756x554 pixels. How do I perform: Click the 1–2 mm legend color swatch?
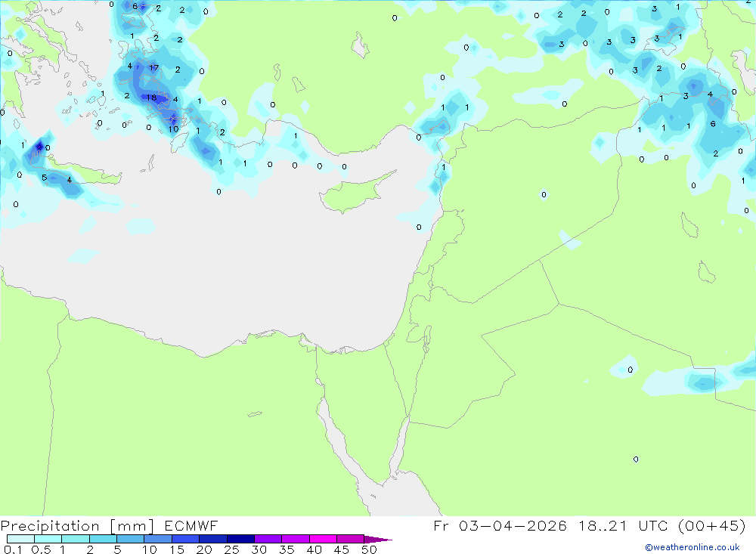click(75, 539)
